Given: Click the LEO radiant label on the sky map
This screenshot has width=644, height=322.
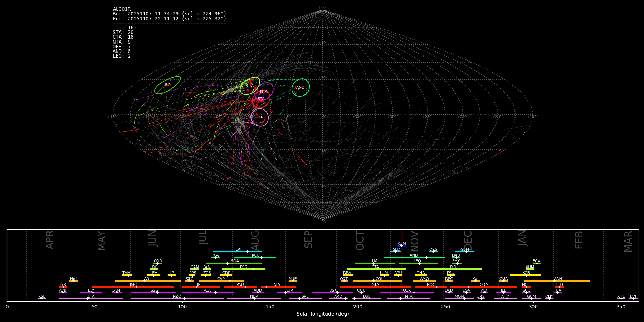Looking at the screenshot, I should tap(167, 85).
